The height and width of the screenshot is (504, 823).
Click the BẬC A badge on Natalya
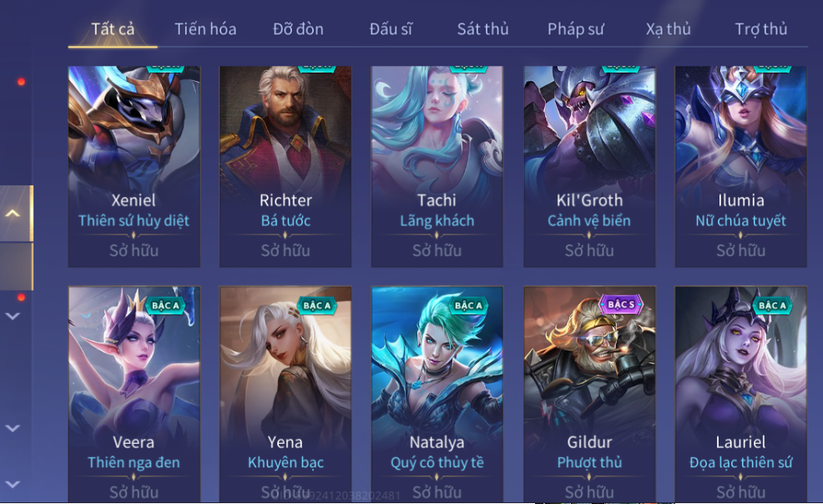click(468, 305)
